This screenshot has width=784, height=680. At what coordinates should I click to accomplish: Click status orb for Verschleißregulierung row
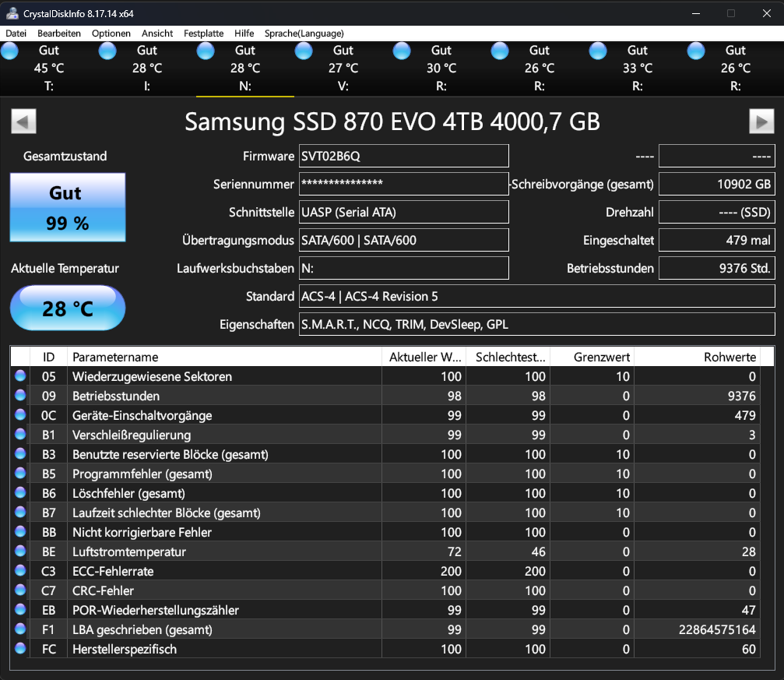20,434
